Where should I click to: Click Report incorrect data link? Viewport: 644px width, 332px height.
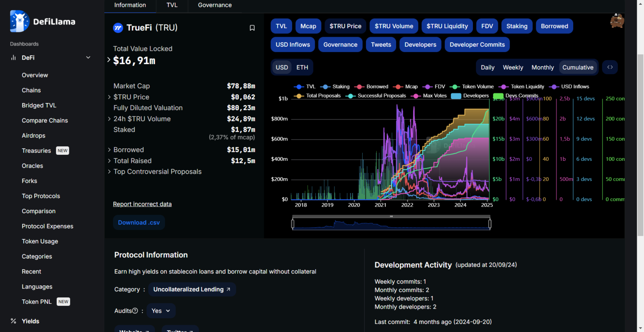pyautogui.click(x=142, y=204)
